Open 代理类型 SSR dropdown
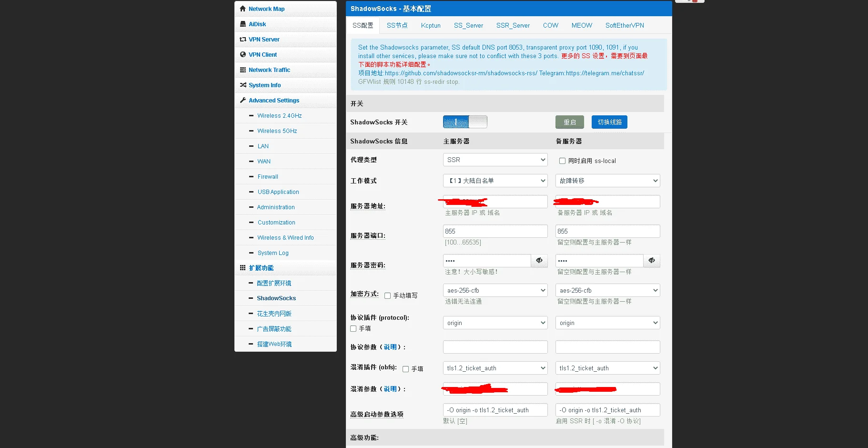The image size is (868, 448). (495, 160)
